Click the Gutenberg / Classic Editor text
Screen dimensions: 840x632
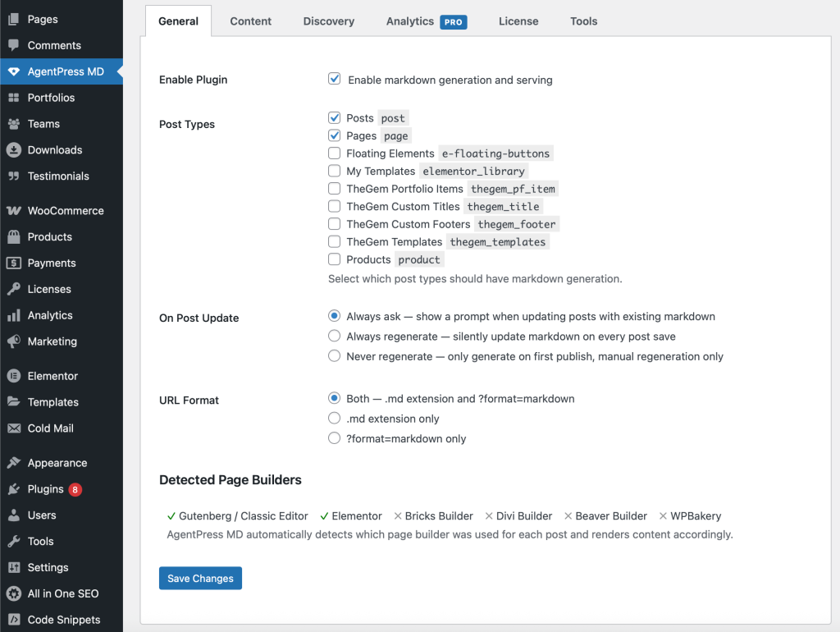[243, 516]
